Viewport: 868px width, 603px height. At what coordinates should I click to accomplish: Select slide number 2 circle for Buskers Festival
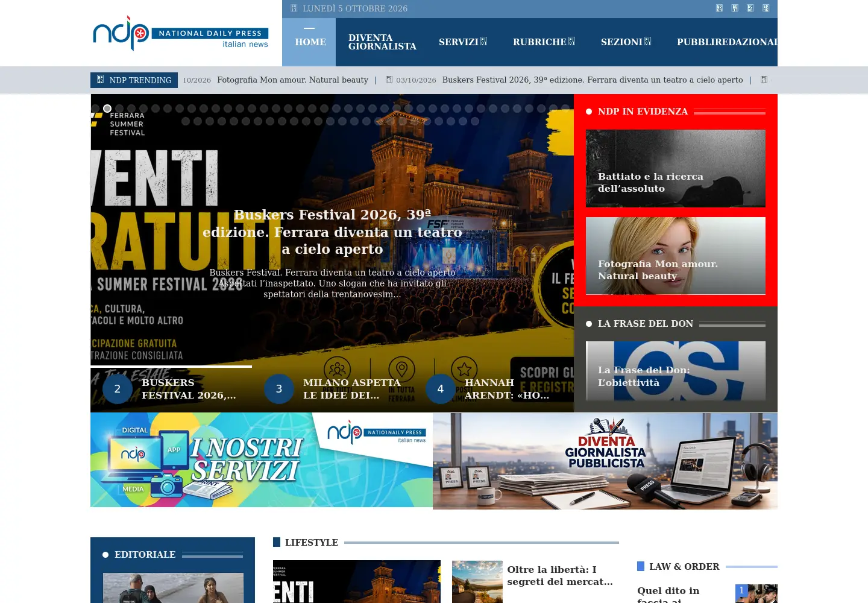coord(118,389)
